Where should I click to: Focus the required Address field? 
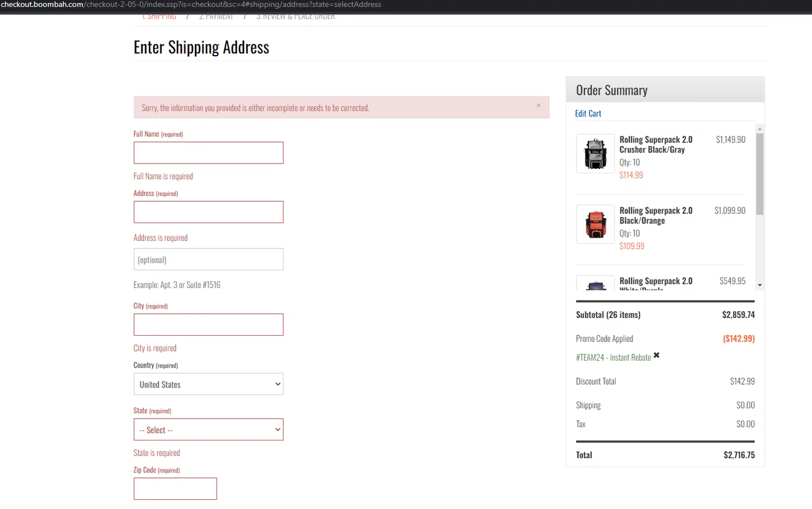point(208,212)
